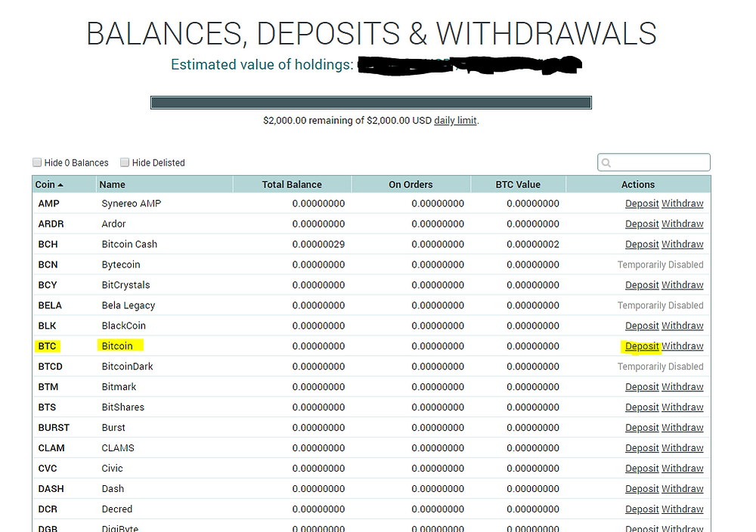Click Deposit for Civic
This screenshot has width=756, height=532.
tap(642, 469)
